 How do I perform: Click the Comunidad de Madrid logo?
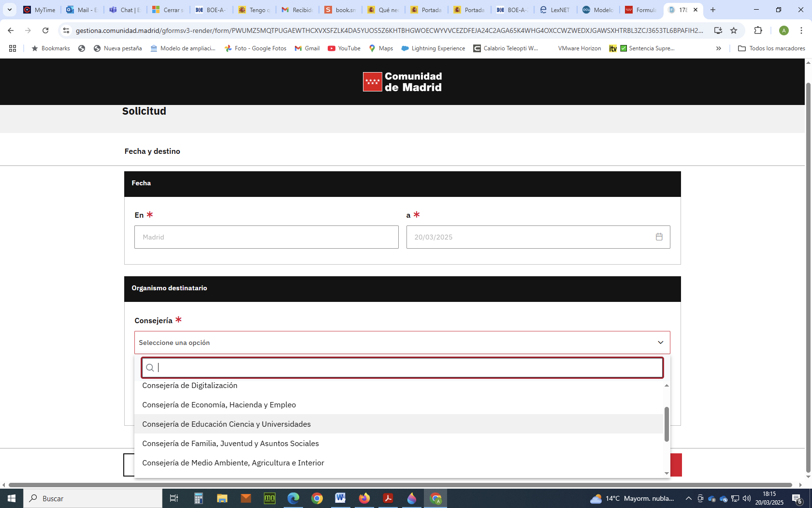point(402,82)
